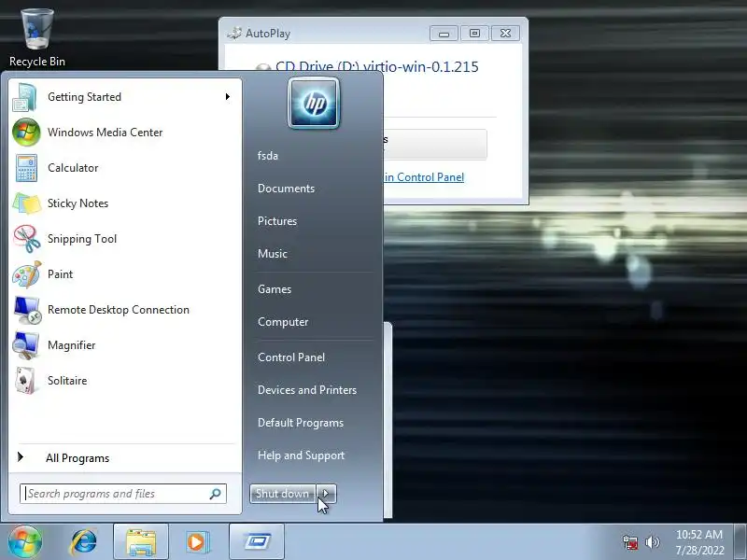Select the Snipping Tool label
This screenshot has width=747, height=560.
point(82,239)
